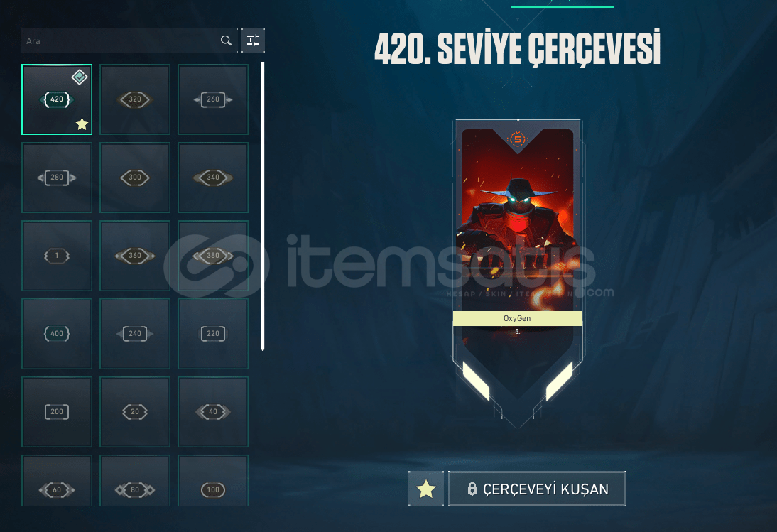Select the level 240 border icon
Screen dimensions: 777x532
135,334
